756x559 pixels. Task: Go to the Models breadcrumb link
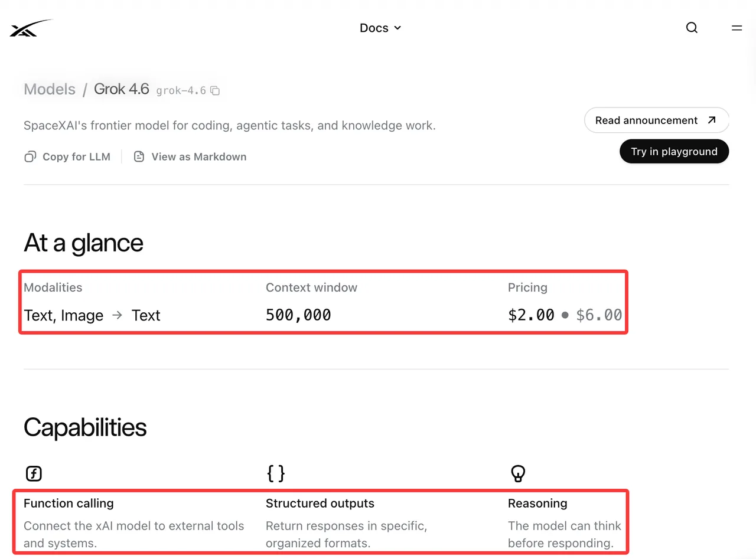pyautogui.click(x=50, y=89)
